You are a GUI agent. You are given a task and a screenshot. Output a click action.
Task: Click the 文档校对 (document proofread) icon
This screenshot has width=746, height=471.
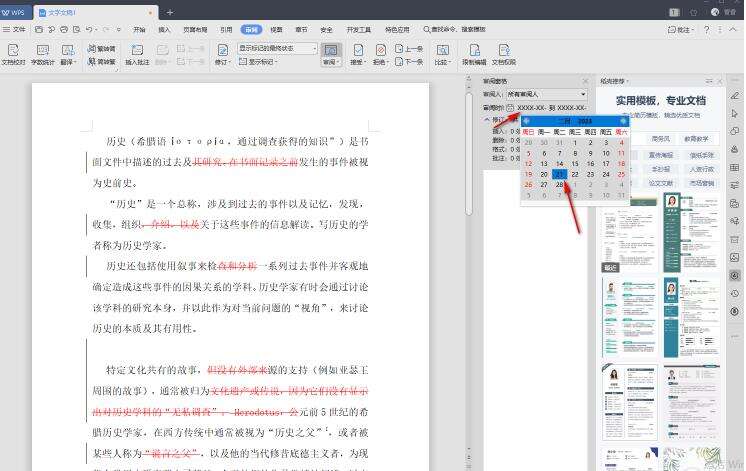[x=14, y=49]
